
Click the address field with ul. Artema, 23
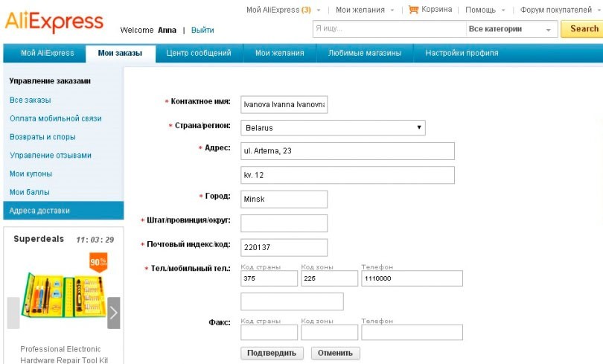coord(348,151)
